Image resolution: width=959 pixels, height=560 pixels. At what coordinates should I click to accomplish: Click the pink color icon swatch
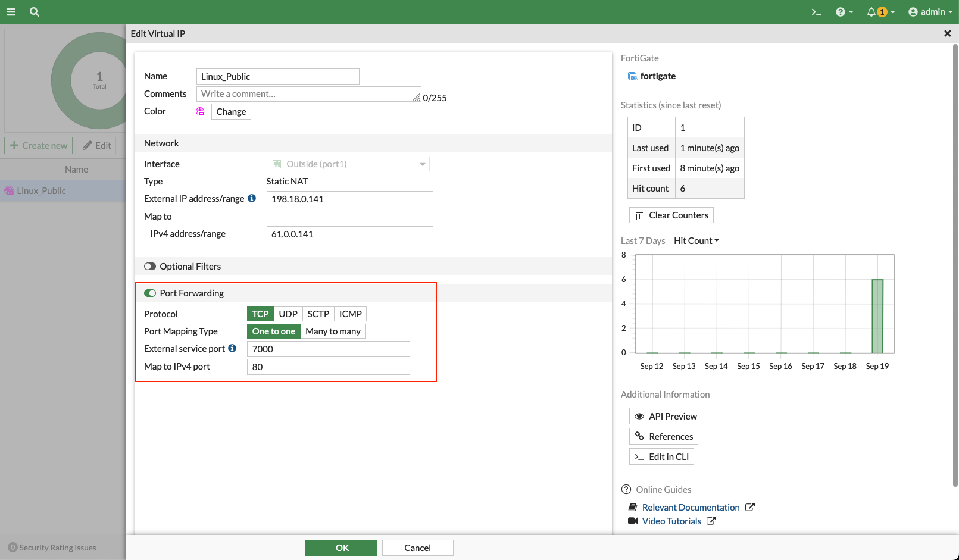[201, 111]
